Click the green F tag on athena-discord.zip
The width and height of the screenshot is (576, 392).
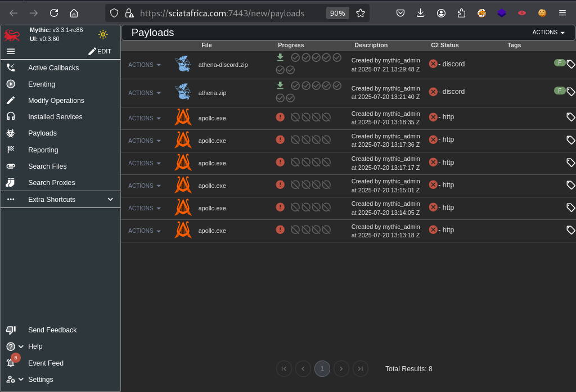pos(559,62)
